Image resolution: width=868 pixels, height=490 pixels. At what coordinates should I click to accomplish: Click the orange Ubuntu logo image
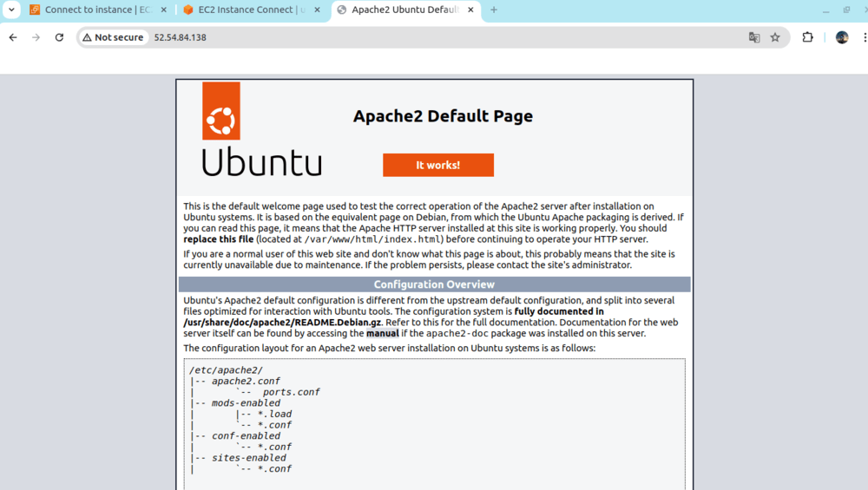(220, 111)
